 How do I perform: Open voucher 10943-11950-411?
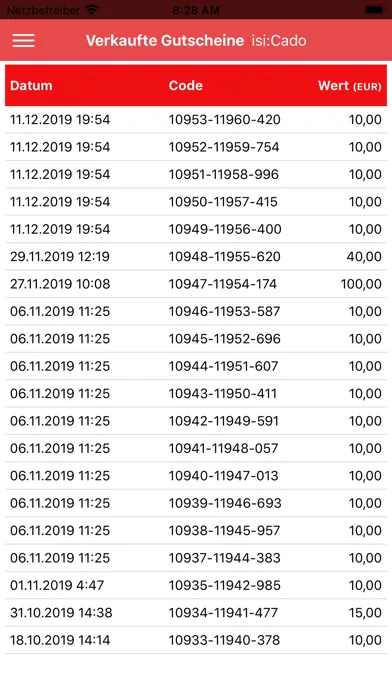(196, 393)
